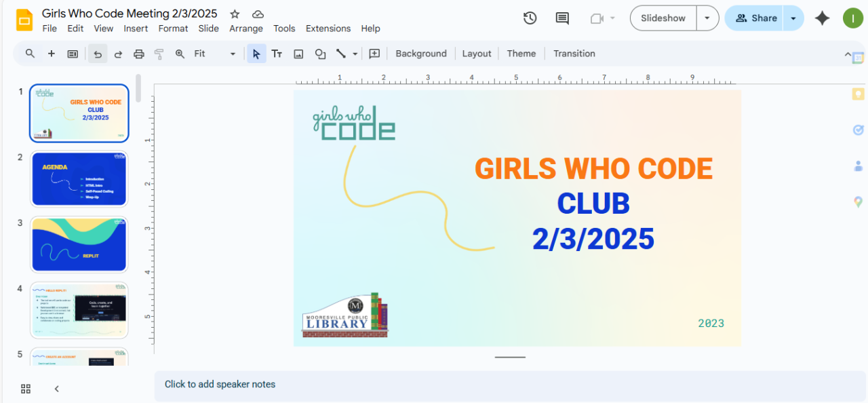Click the Undo arrow

[x=98, y=54]
